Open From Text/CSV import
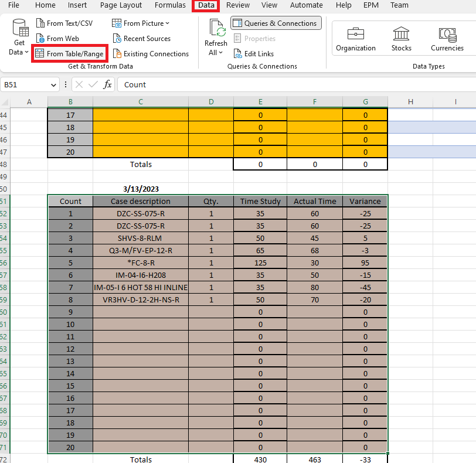 tap(64, 23)
